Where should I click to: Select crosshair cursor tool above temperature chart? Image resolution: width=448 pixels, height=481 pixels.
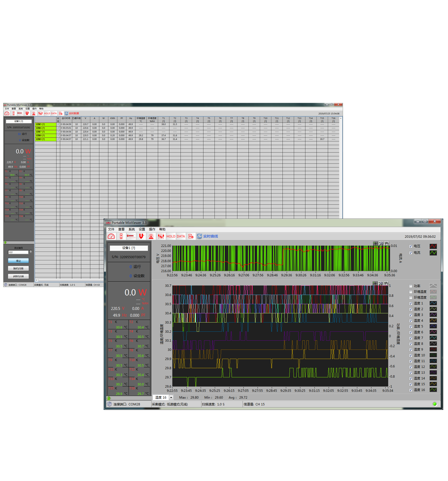tap(375, 283)
